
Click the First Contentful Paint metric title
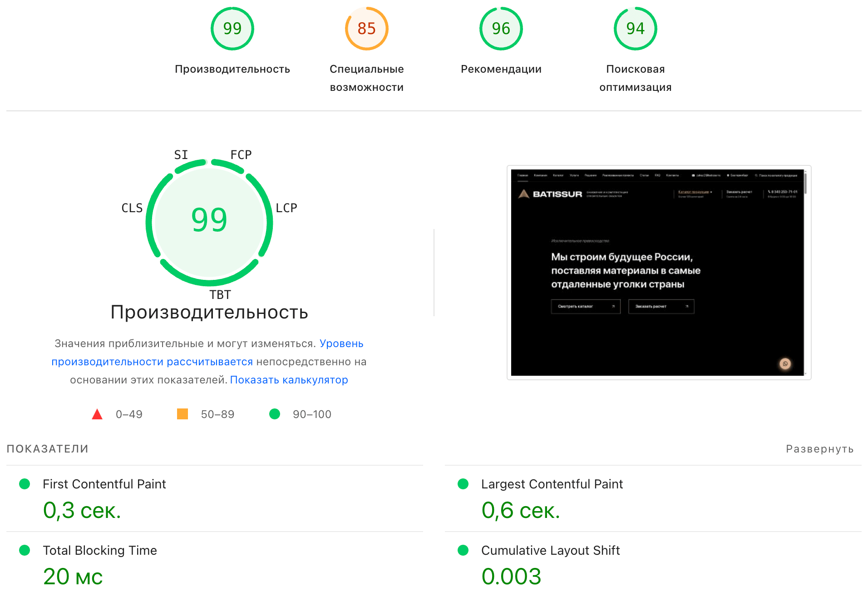coord(104,484)
